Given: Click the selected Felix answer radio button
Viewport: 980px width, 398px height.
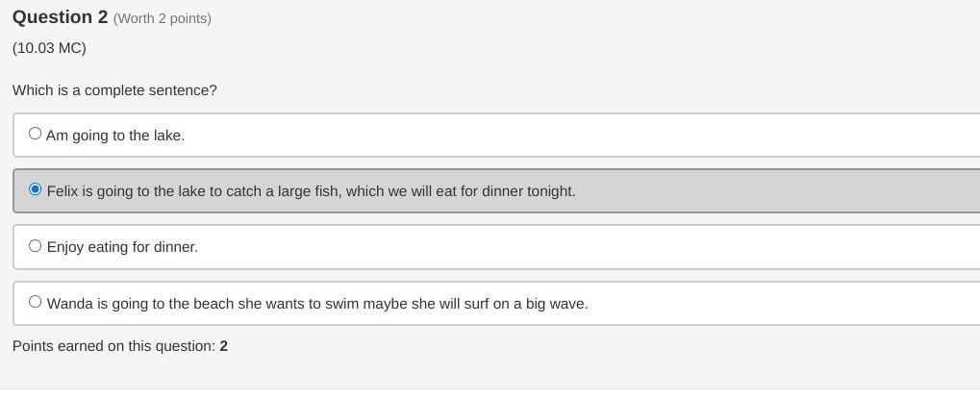Looking at the screenshot, I should coord(36,189).
